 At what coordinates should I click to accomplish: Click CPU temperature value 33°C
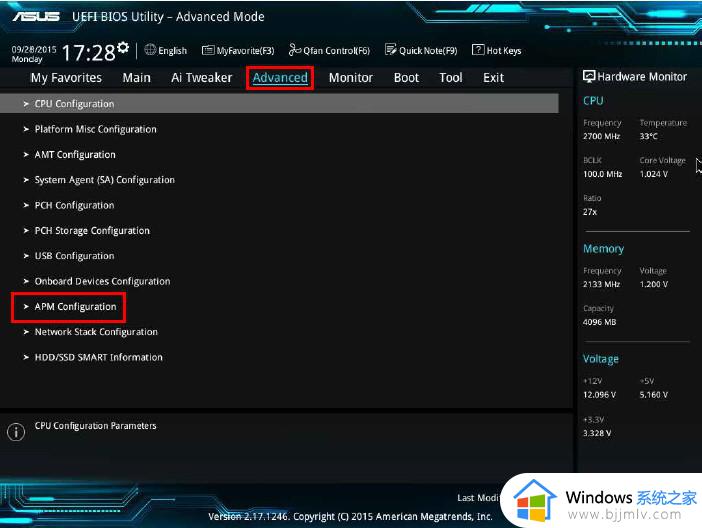pos(648,136)
